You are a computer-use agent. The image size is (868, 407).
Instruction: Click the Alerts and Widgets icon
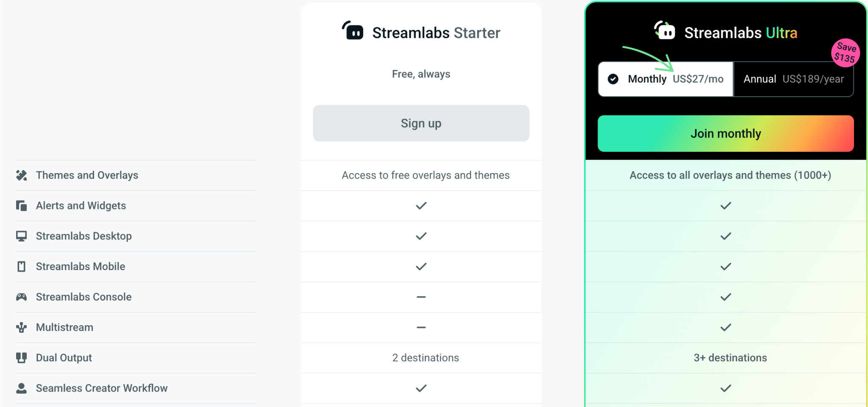click(21, 206)
